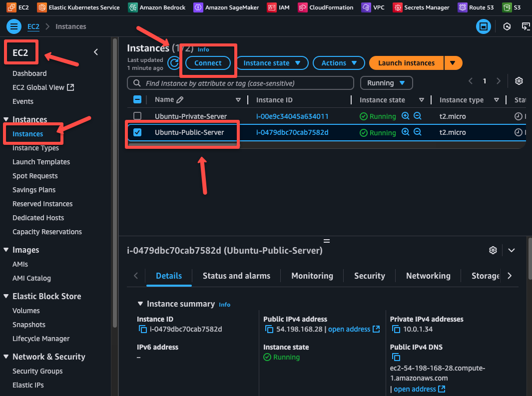The height and width of the screenshot is (396, 532).
Task: Switch to the Networking tab
Action: (428, 276)
